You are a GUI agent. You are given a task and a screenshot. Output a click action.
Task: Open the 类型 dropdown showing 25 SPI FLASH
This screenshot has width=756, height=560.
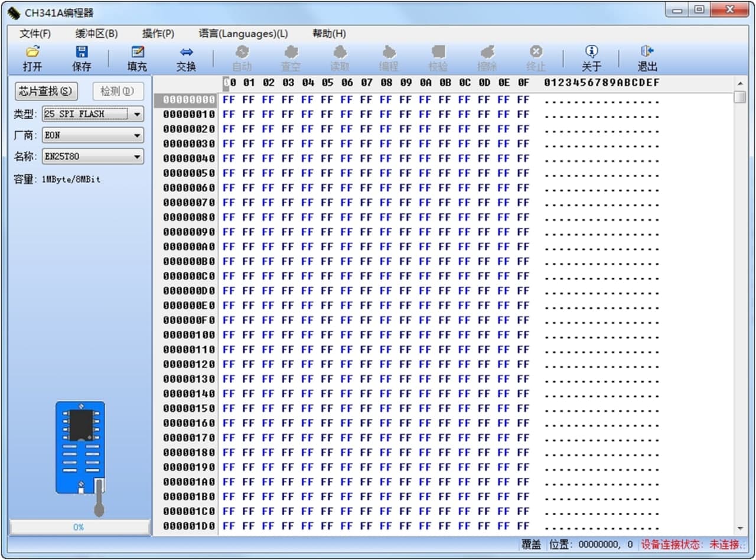[93, 114]
